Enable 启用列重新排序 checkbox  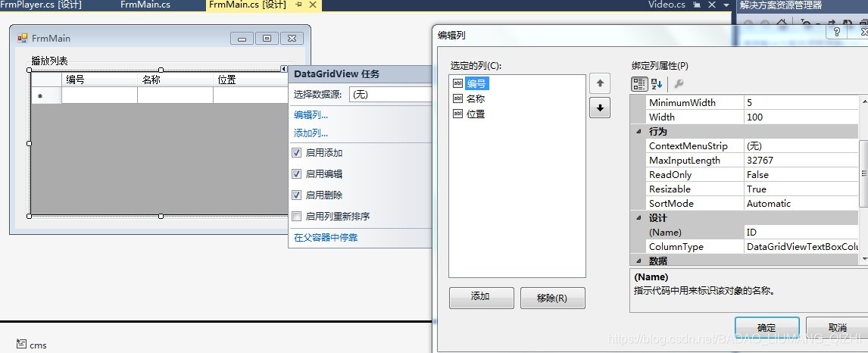pos(297,216)
